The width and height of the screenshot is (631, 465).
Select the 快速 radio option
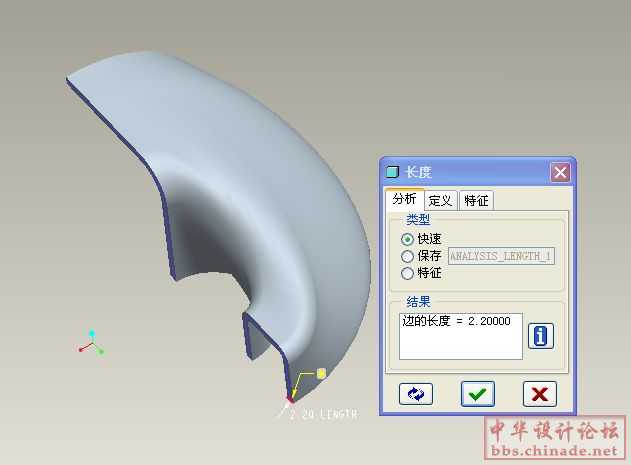[x=407, y=239]
